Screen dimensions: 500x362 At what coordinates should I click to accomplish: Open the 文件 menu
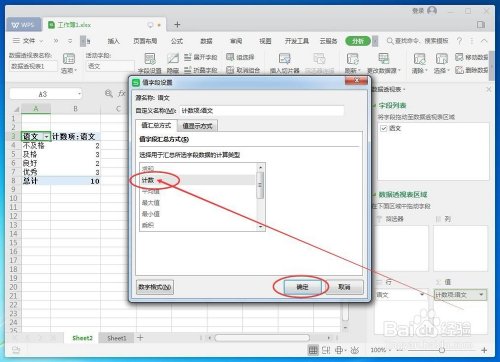click(28, 41)
